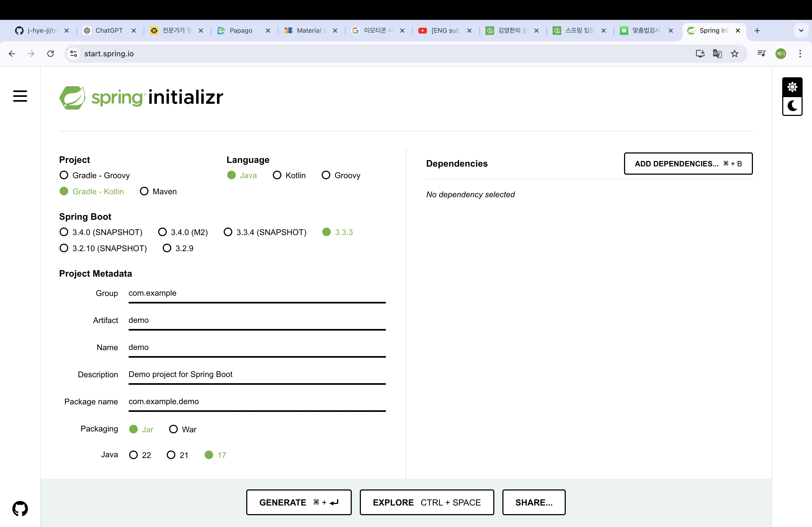Close the ENG sub YouTube tab
The width and height of the screenshot is (812, 527).
click(469, 31)
